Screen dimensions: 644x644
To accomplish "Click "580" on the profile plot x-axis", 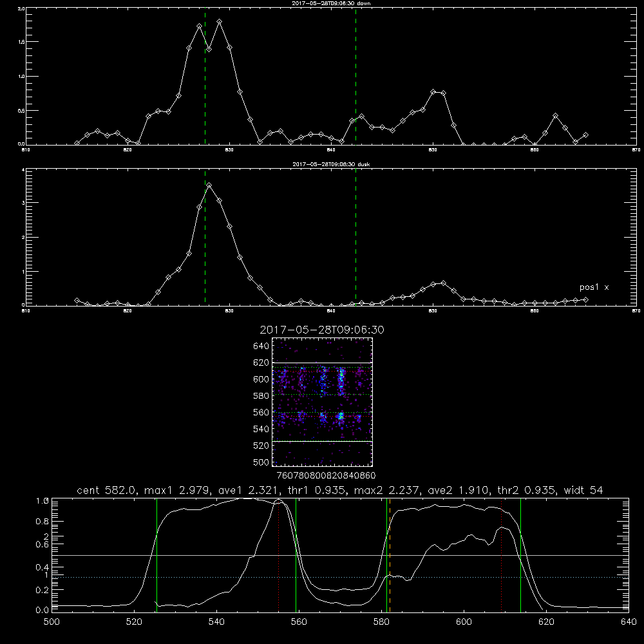I will coord(381,622).
